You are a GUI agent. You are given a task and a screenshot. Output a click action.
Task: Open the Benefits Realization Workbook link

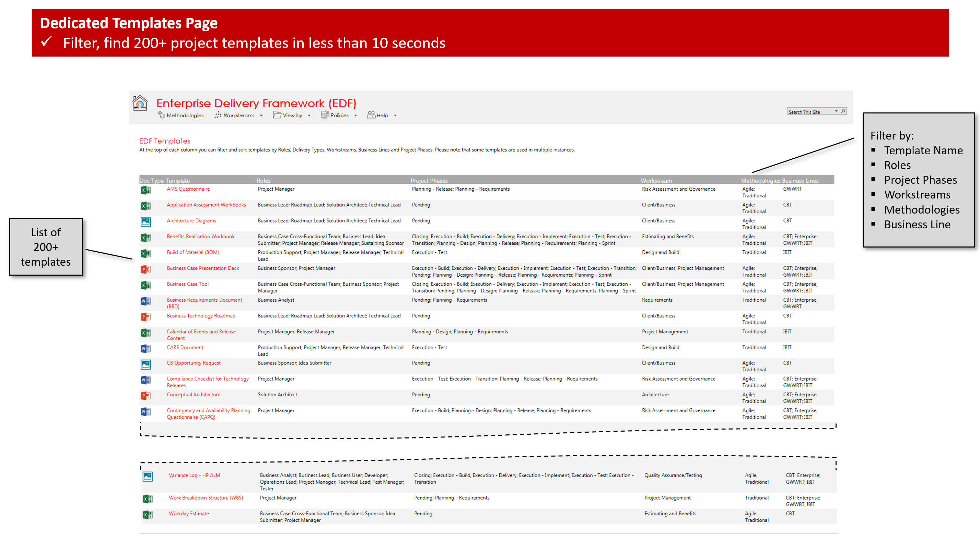click(200, 237)
